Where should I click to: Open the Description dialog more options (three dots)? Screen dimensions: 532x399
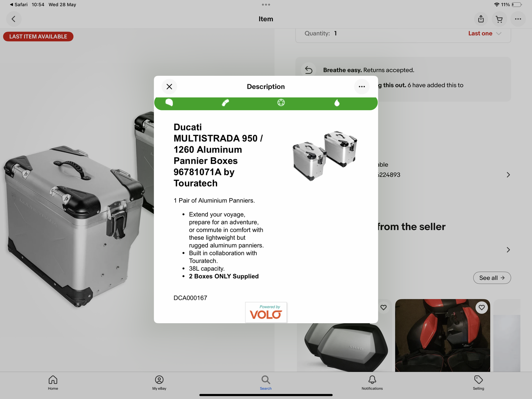coord(362,87)
